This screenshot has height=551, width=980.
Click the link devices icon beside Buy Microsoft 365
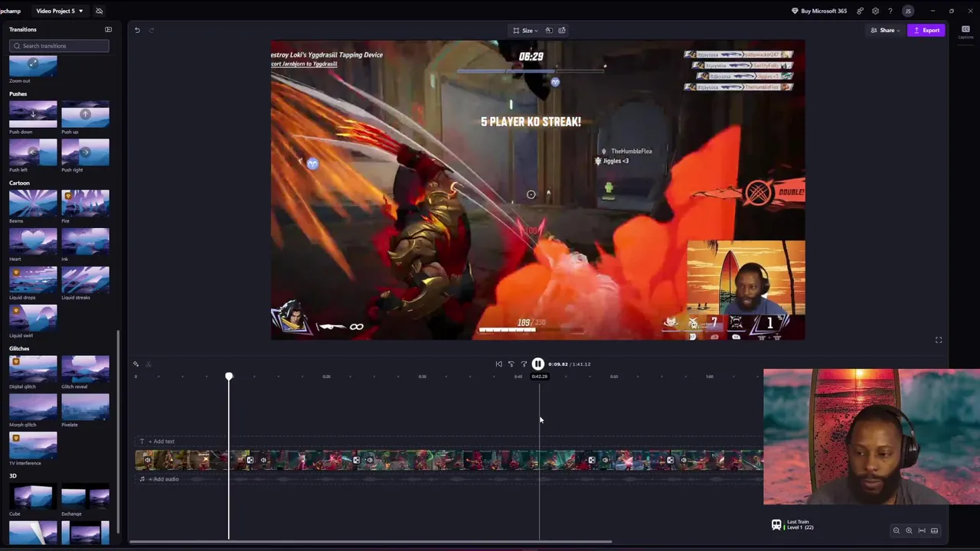click(860, 11)
